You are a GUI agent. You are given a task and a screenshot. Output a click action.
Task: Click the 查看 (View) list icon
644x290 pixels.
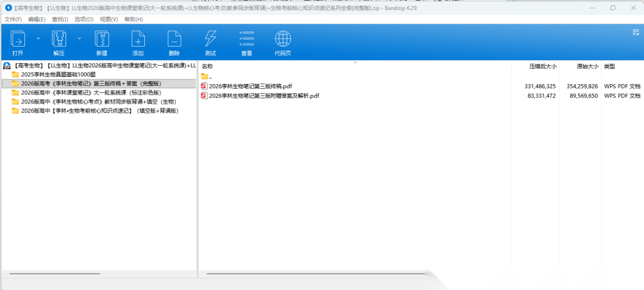[x=246, y=39]
